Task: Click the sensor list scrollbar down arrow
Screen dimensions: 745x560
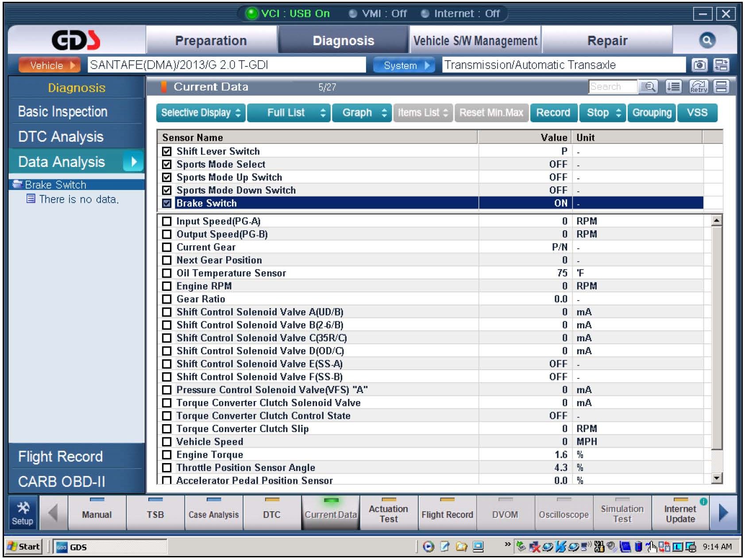Action: tap(716, 478)
